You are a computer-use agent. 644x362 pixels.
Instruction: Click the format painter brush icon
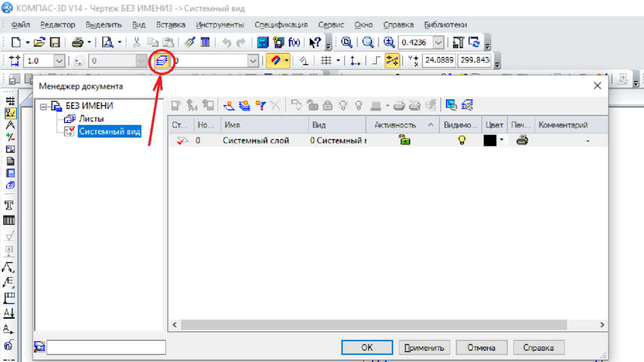point(189,43)
